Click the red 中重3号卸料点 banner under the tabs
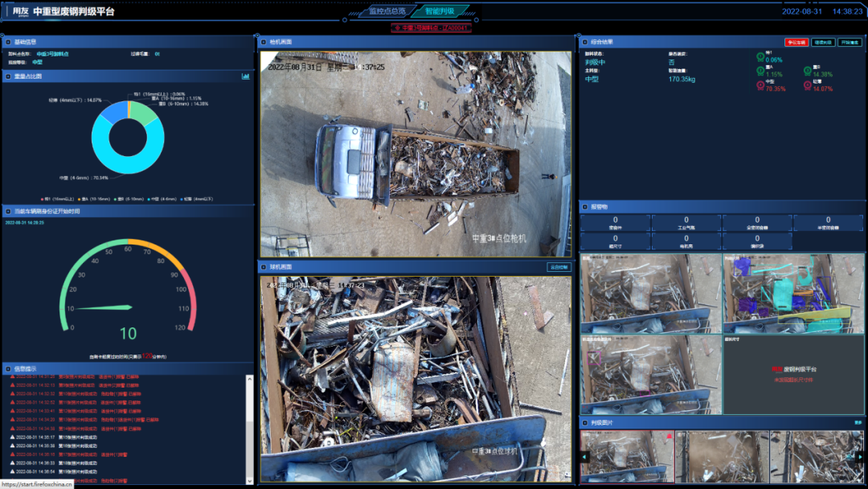 [432, 27]
